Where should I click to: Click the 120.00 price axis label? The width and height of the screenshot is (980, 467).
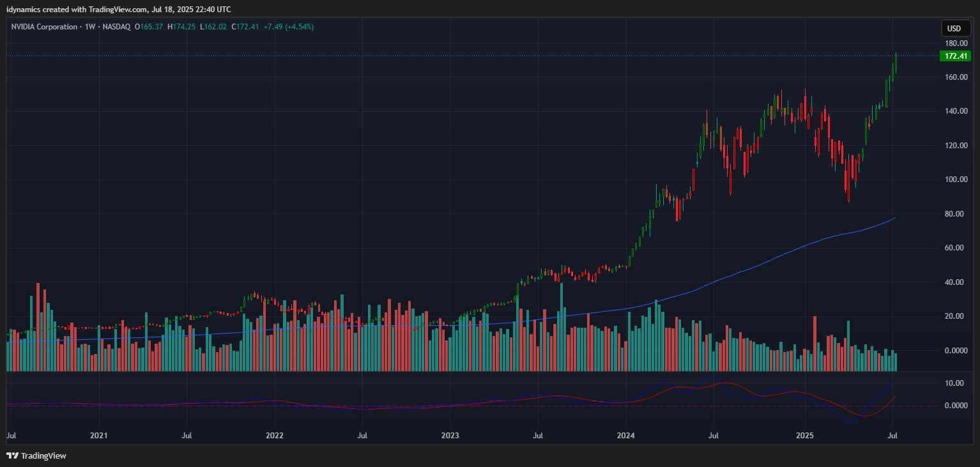coord(956,146)
